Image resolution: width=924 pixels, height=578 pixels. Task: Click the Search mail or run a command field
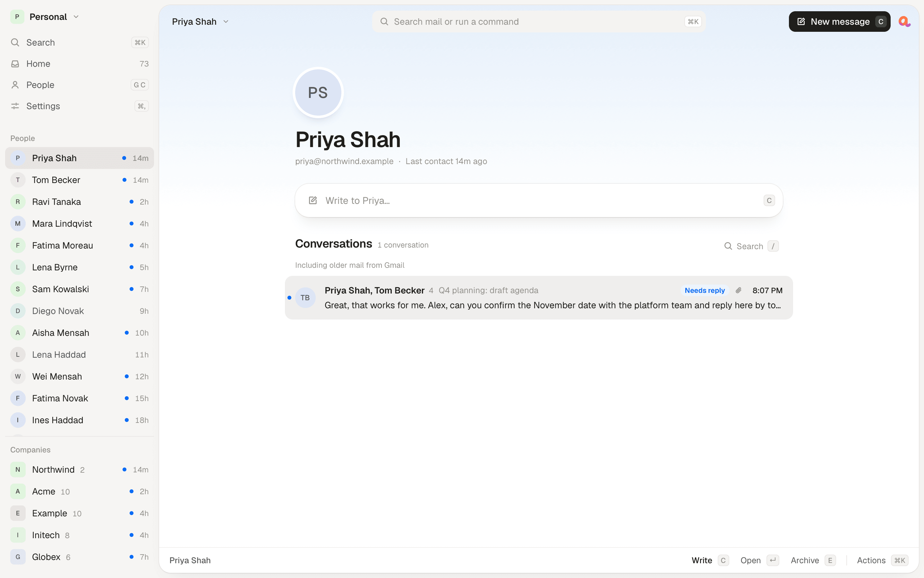[539, 22]
